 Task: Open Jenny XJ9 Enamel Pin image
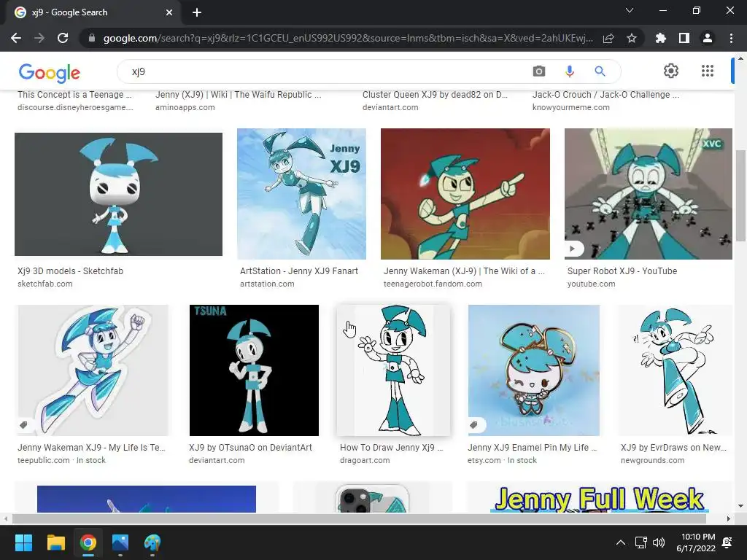pos(533,370)
